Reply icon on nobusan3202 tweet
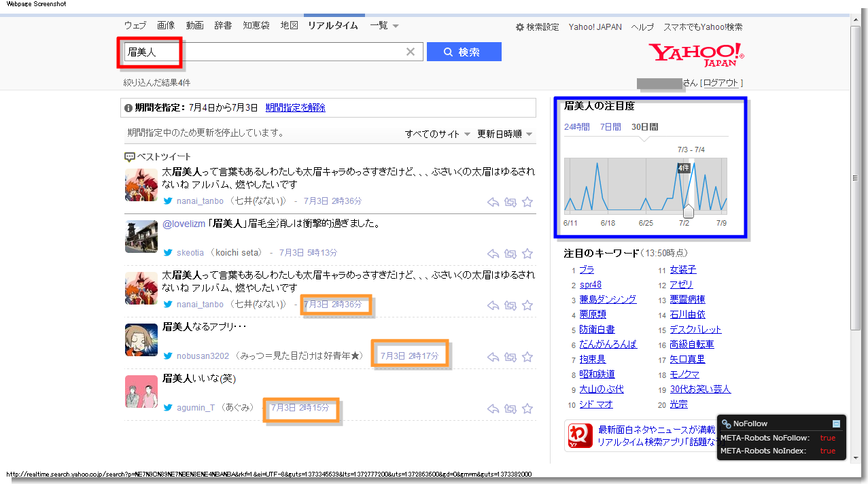 click(x=493, y=357)
